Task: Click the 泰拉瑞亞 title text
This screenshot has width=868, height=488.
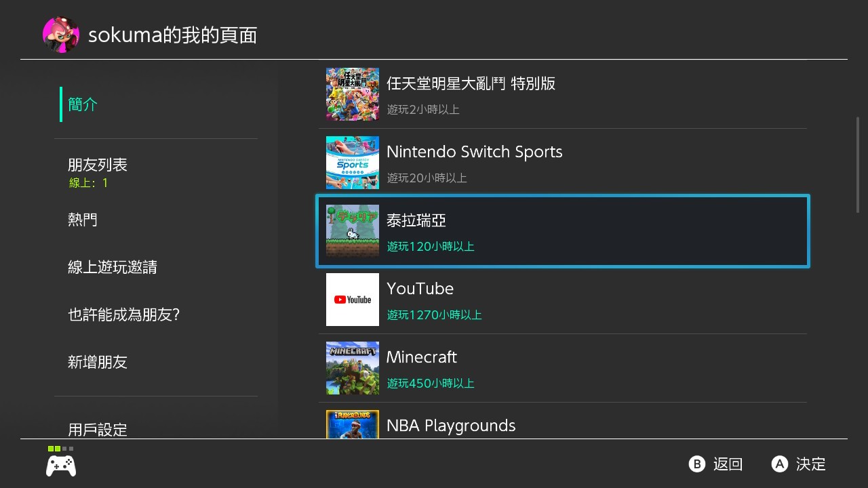Action: pyautogui.click(x=416, y=220)
